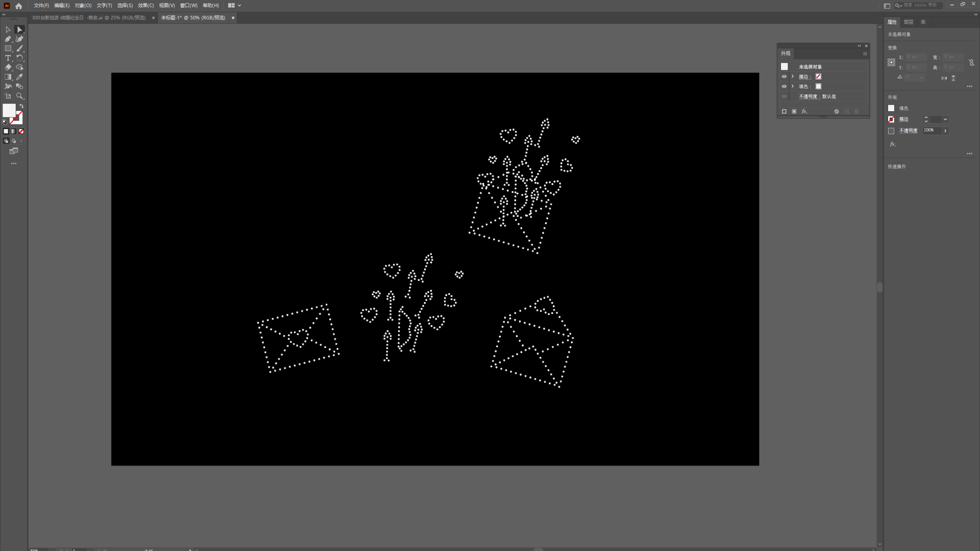Toggle constrain proportions link icon
The image size is (980, 551).
971,62
